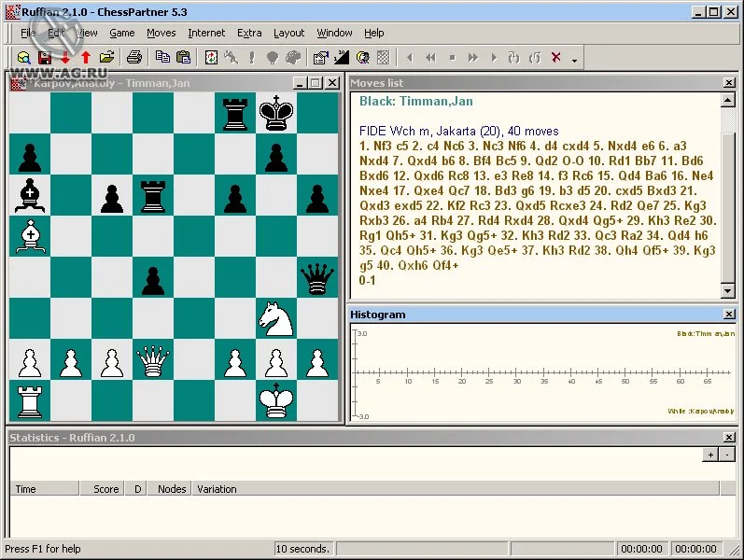Open the Edit menu
The width and height of the screenshot is (744, 560).
tap(55, 33)
